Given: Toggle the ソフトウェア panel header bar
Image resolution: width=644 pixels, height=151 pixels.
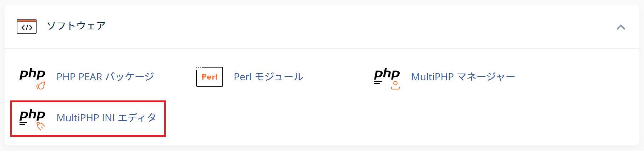Looking at the screenshot, I should pos(322,27).
